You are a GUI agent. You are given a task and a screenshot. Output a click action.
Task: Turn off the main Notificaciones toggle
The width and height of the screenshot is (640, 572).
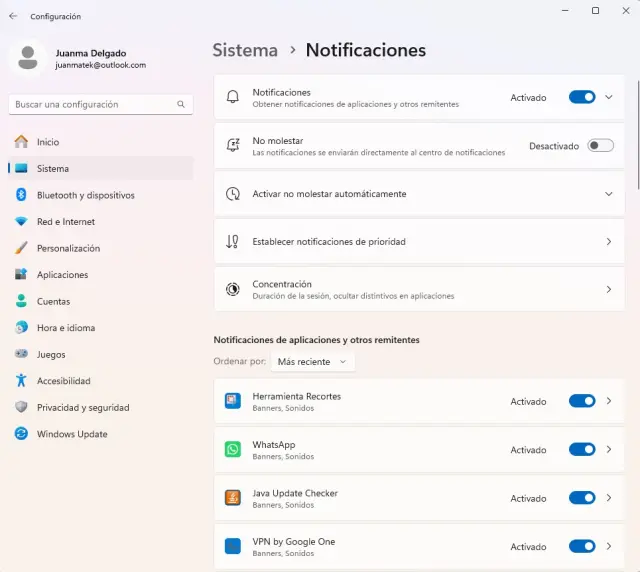[x=582, y=97]
